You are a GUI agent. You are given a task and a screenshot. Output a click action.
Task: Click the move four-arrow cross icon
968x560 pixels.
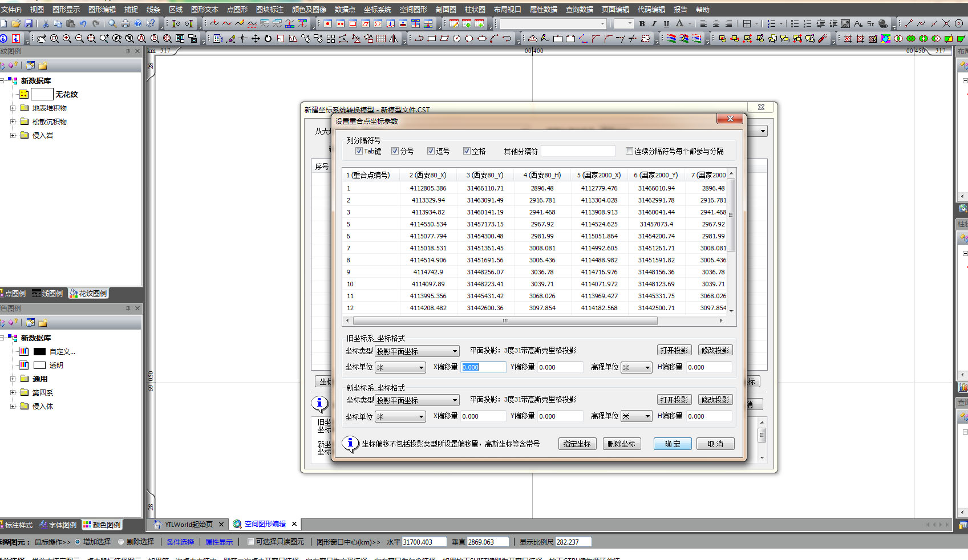click(256, 38)
